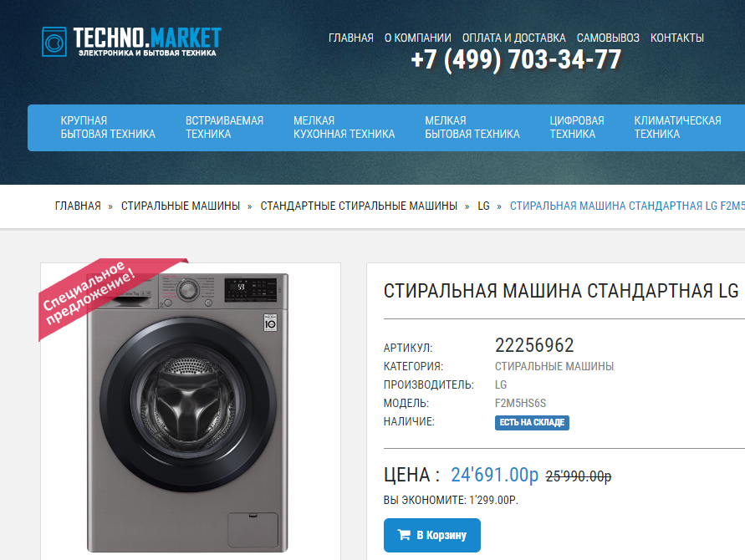Select Встраиваемая техника category

click(x=224, y=127)
